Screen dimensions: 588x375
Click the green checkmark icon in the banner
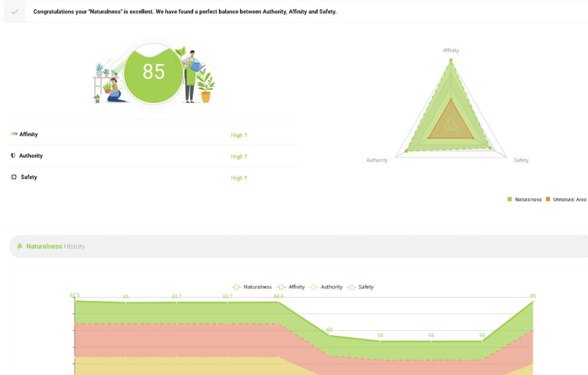point(15,12)
